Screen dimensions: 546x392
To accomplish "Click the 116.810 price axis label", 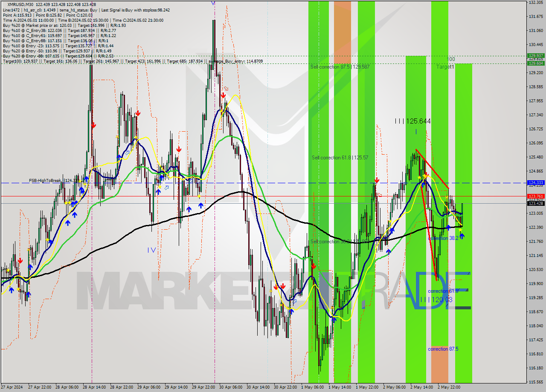I will click(536, 354).
